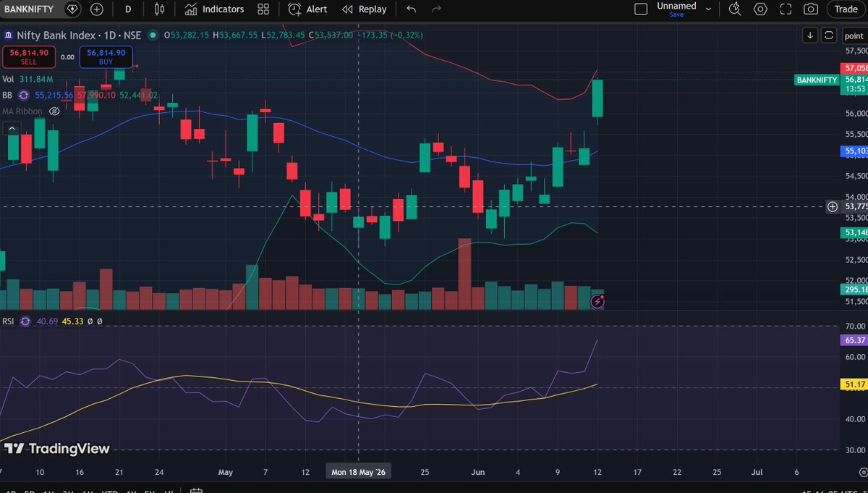Click the lightning event marker on latest volume bar

pos(597,301)
